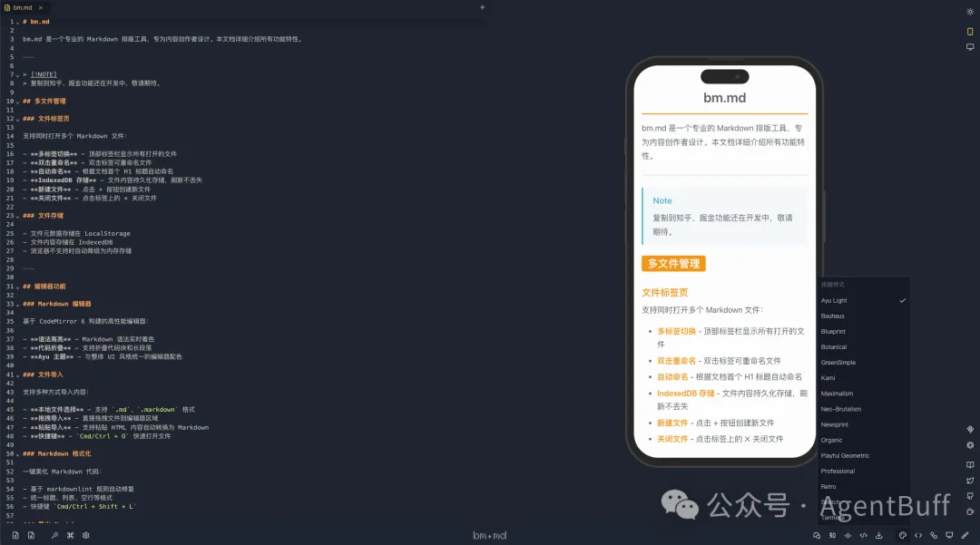This screenshot has width=980, height=545.
Task: Add a new file tab with plus button
Action: coord(482,7)
